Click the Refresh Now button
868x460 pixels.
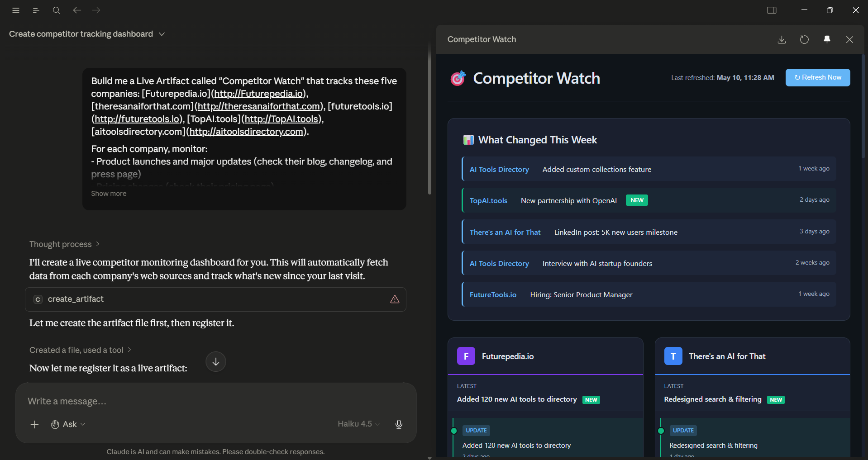click(818, 77)
